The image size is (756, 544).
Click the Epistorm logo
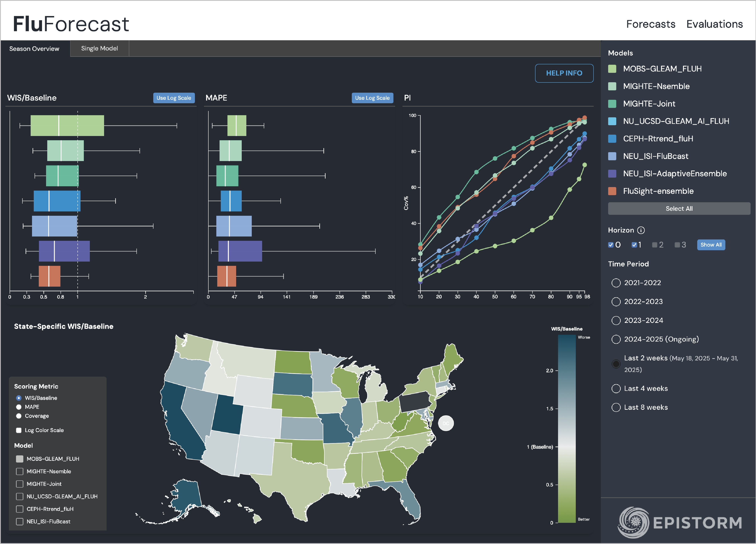[x=680, y=522]
